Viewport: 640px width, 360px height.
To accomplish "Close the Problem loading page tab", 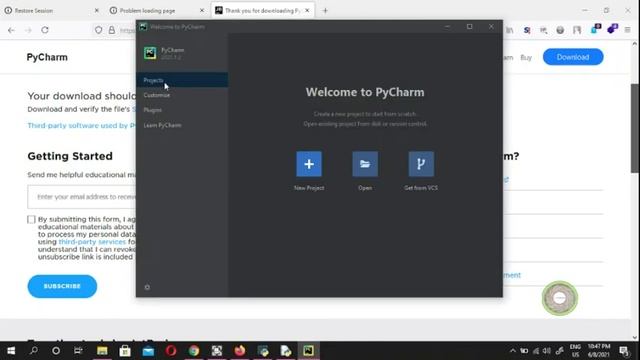I will coord(202,11).
